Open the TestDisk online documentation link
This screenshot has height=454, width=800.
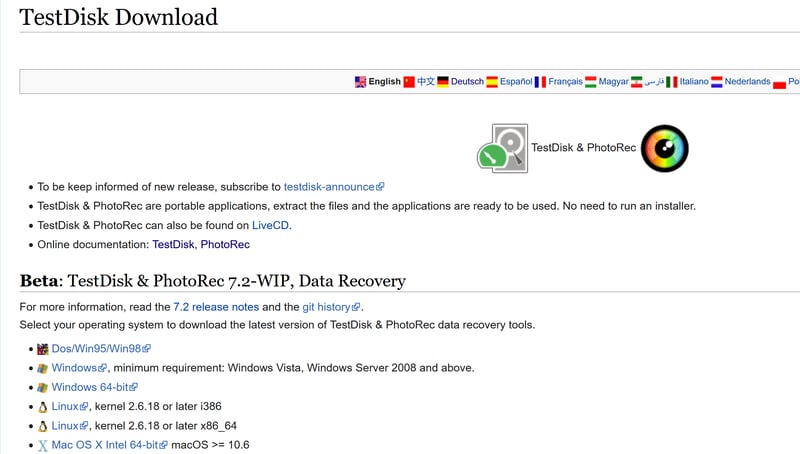point(173,244)
